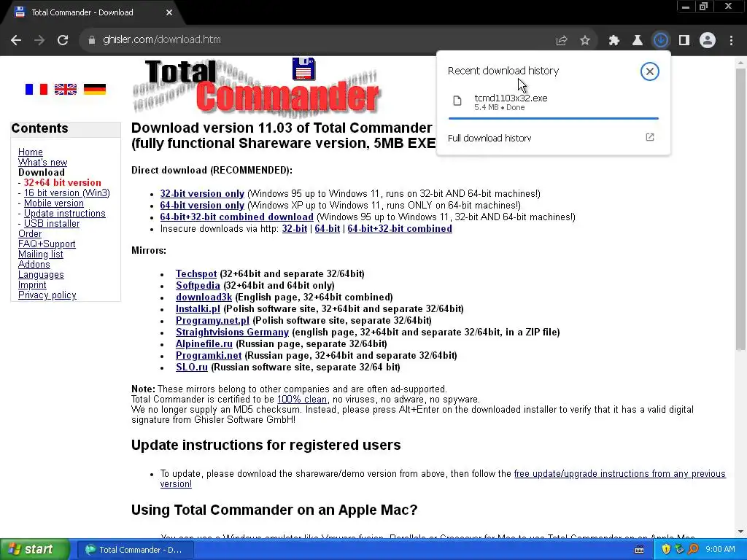This screenshot has width=747, height=560.
Task: Open the side panel icon
Action: (x=684, y=41)
